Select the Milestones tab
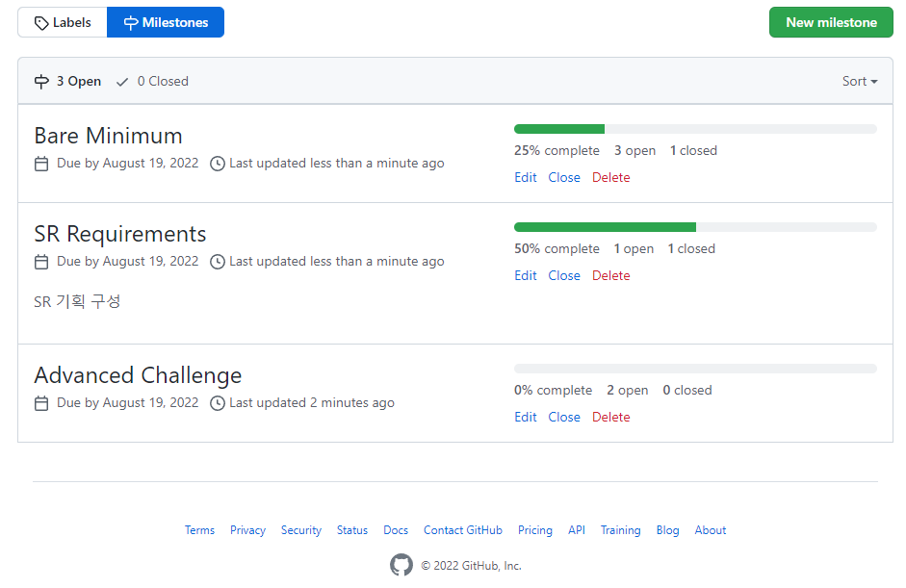 tap(166, 22)
